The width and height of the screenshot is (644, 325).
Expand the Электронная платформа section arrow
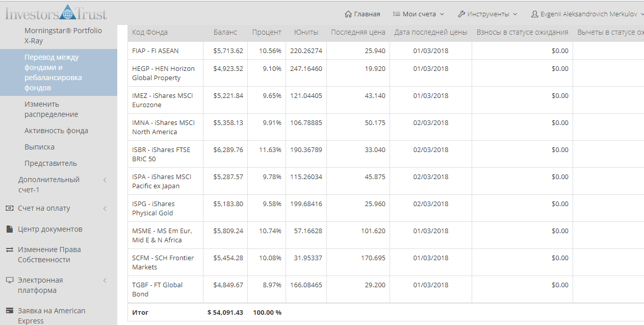click(x=105, y=280)
